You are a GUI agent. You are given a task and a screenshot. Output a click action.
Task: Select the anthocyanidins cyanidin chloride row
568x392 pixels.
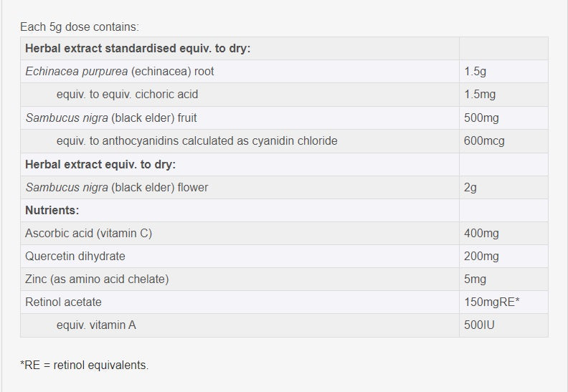point(197,141)
